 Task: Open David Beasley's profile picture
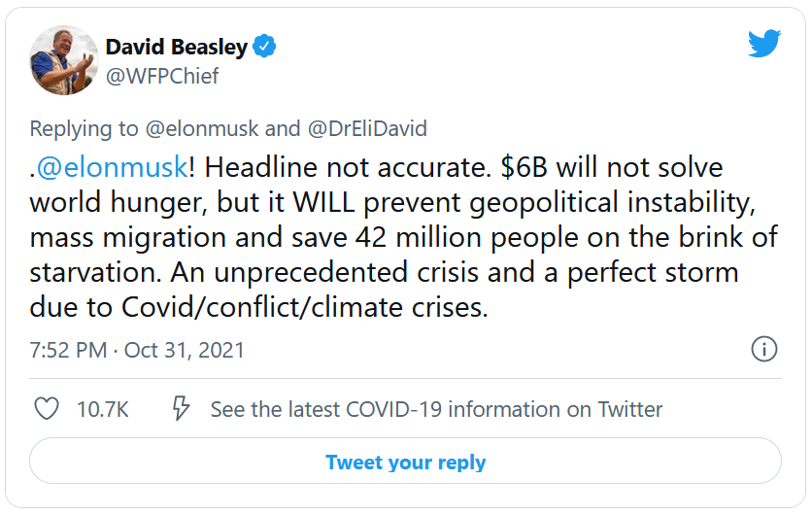pos(64,60)
